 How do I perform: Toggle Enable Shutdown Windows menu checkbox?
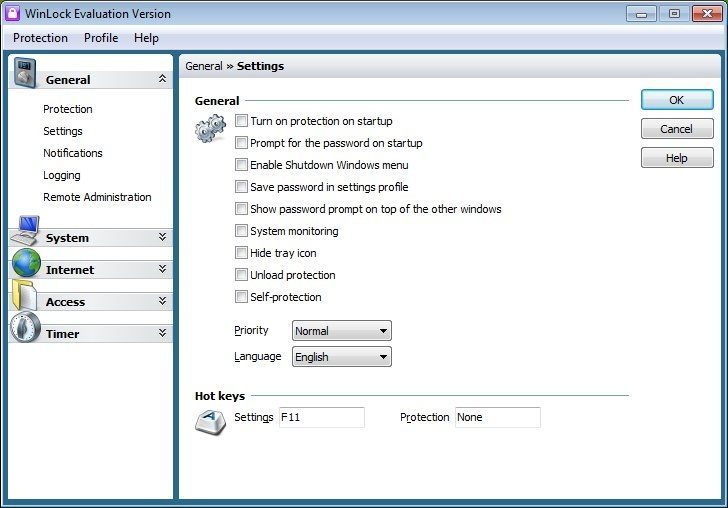point(241,164)
